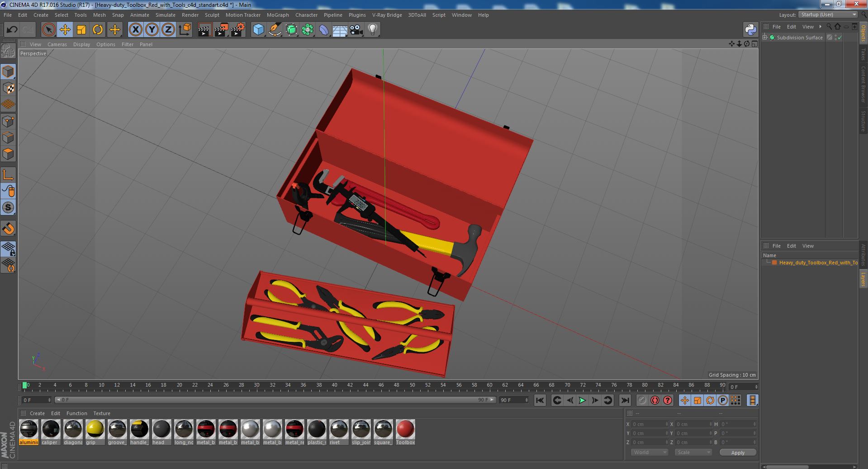Viewport: 868px width, 469px height.
Task: Select the caliper material thumbnail
Action: tap(51, 432)
